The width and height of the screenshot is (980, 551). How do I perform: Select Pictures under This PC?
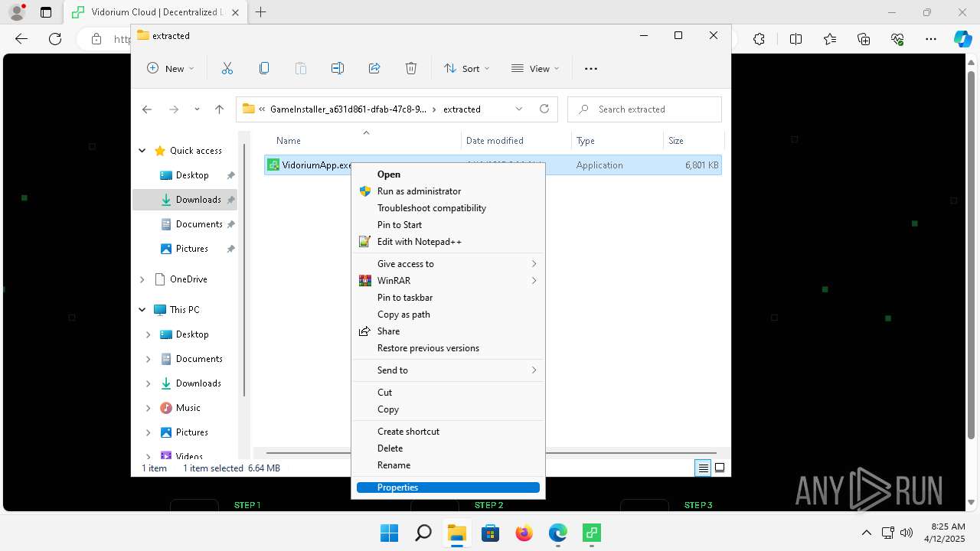pyautogui.click(x=185, y=432)
